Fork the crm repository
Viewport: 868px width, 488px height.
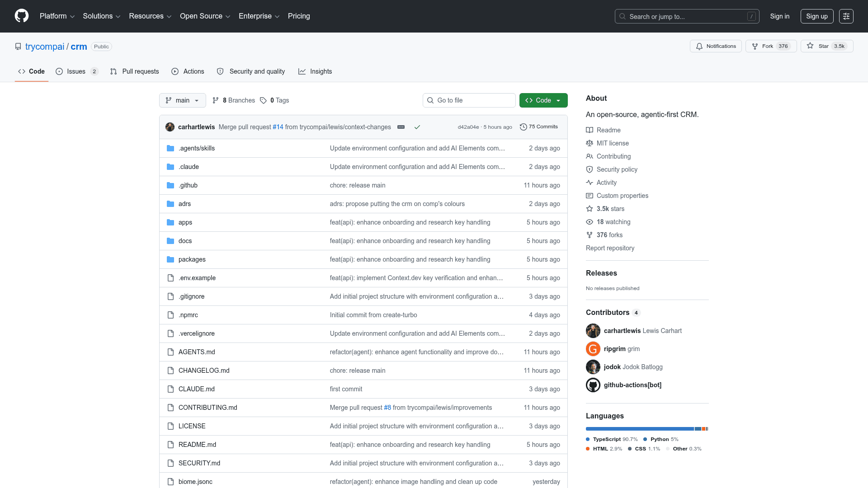771,46
